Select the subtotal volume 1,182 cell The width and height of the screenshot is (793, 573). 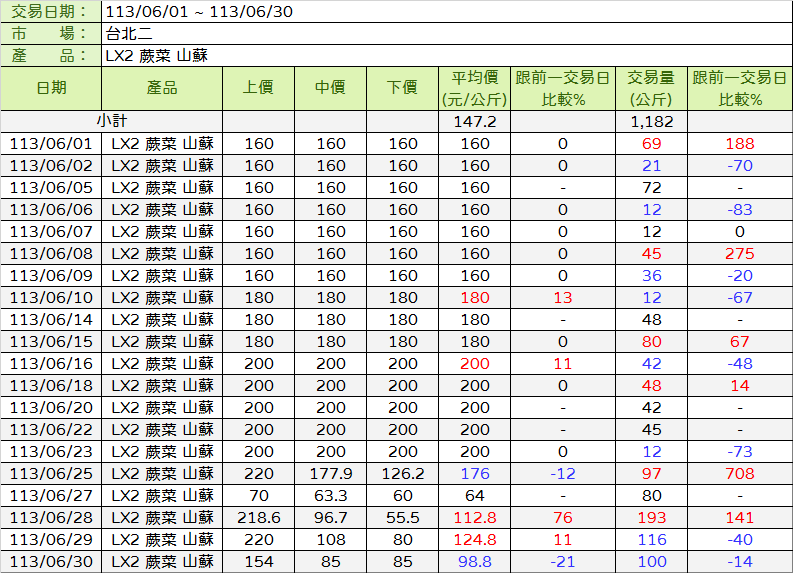click(x=651, y=121)
